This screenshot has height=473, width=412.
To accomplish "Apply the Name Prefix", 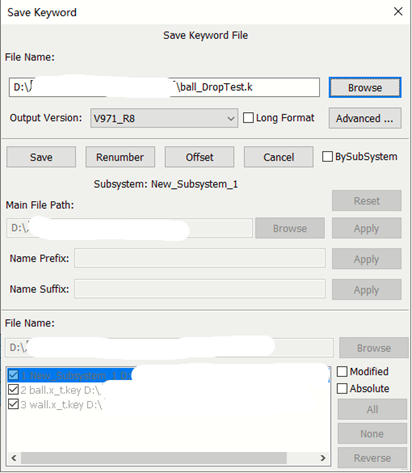I will (x=366, y=259).
